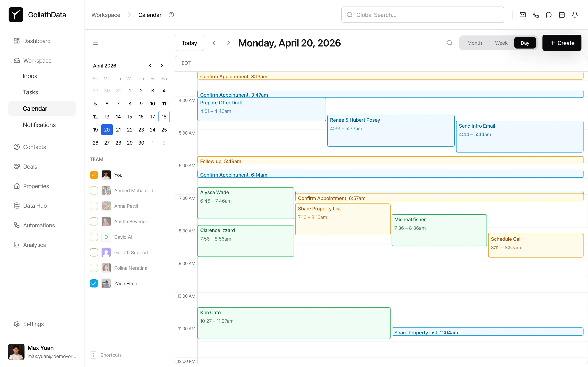Uncheck the Zach Fitch team checkbox
This screenshot has height=367, width=588.
pyautogui.click(x=94, y=283)
